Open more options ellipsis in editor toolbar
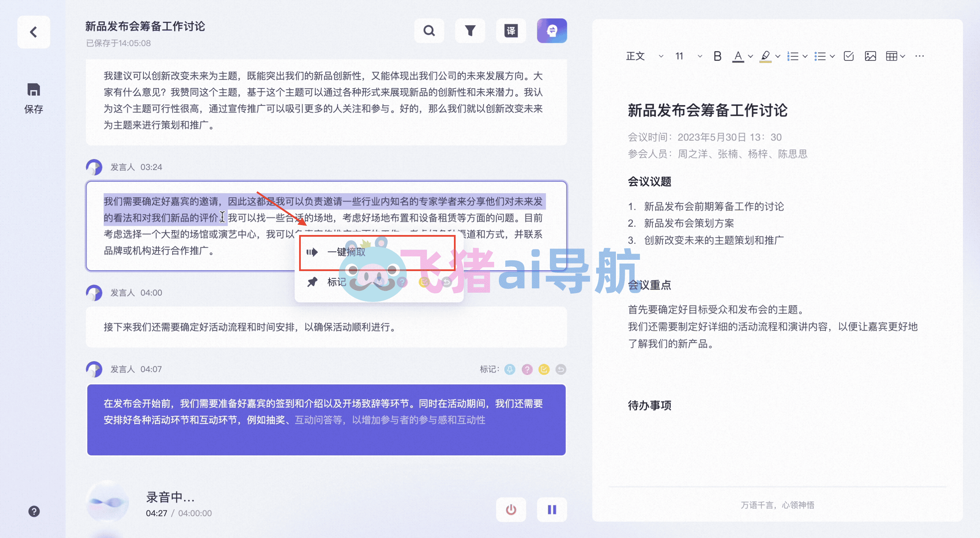This screenshot has height=538, width=980. (x=919, y=56)
